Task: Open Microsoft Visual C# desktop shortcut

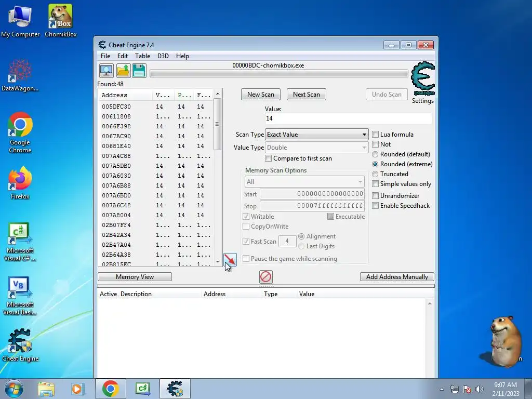Action: 20,242
